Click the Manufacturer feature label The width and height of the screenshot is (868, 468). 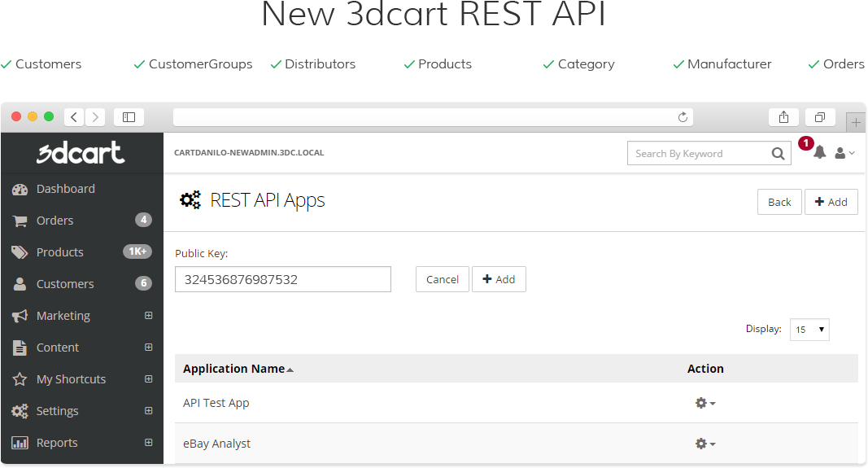[x=729, y=64]
